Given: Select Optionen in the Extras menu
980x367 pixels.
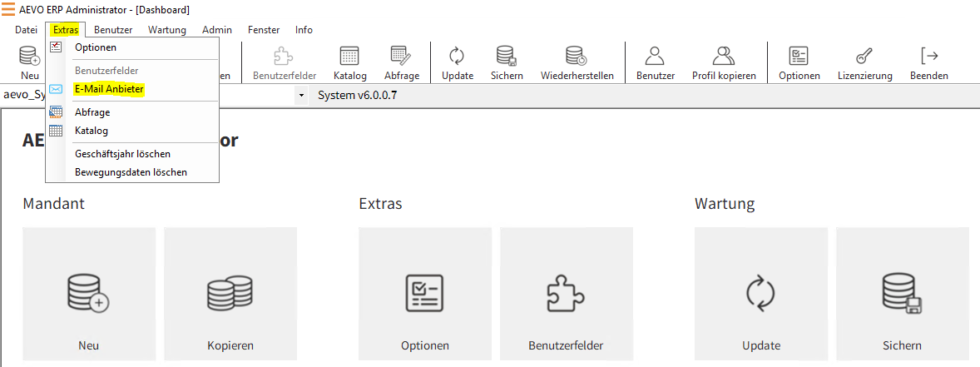Looking at the screenshot, I should click(132, 47).
